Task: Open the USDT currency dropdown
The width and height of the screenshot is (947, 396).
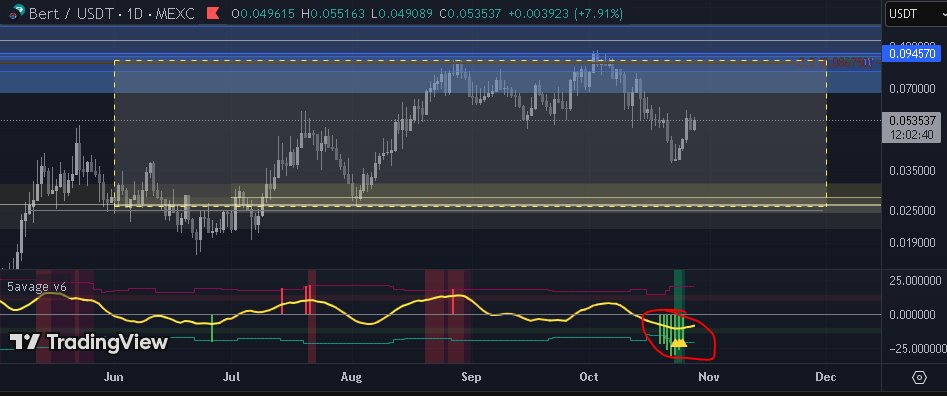Action: point(915,14)
